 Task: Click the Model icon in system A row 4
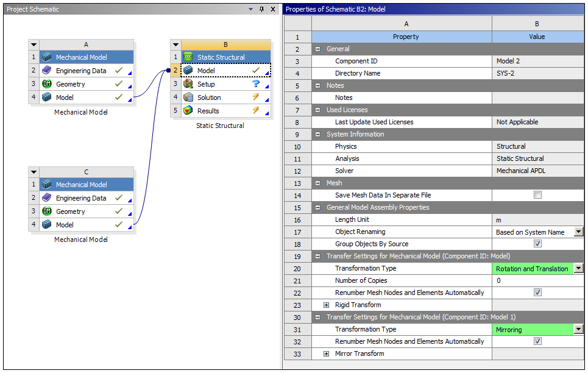[x=48, y=97]
